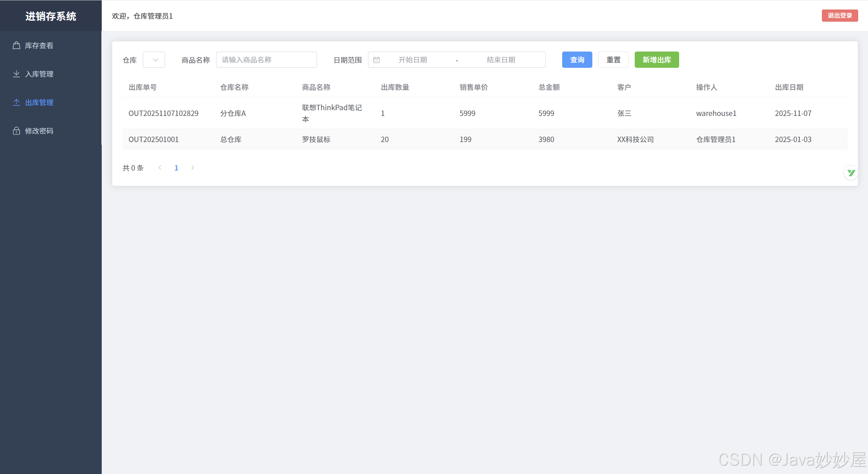Image resolution: width=868 pixels, height=474 pixels.
Task: Open the 仓库 dropdown selector
Action: coord(154,60)
